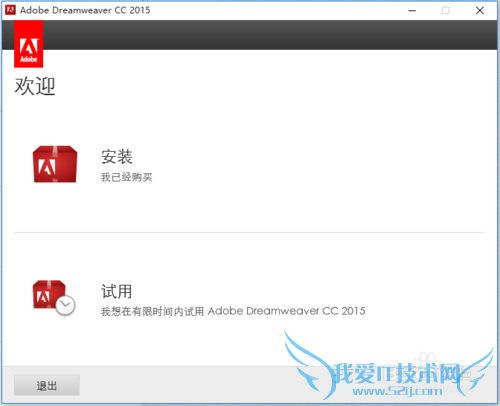Click the Adobe logo in header

29,44
